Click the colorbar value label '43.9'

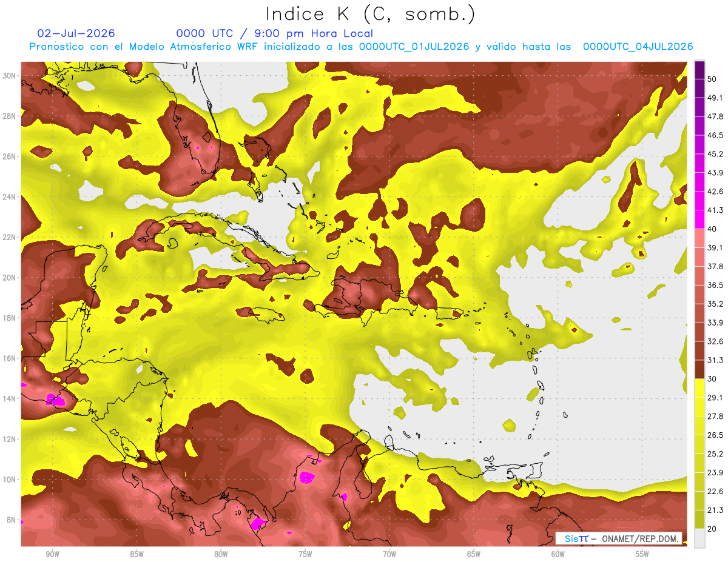tap(715, 173)
